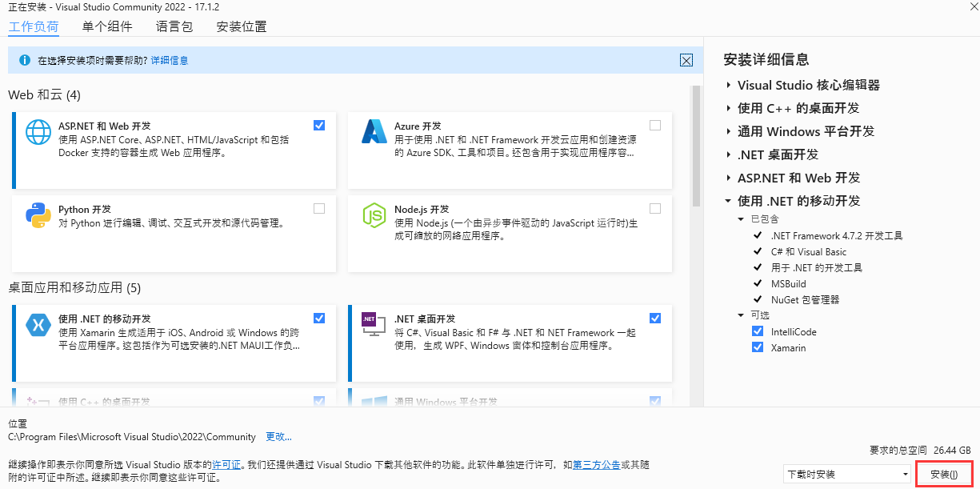980x489 pixels.
Task: Click the .NET 桌面开发 monitor icon
Action: (374, 324)
